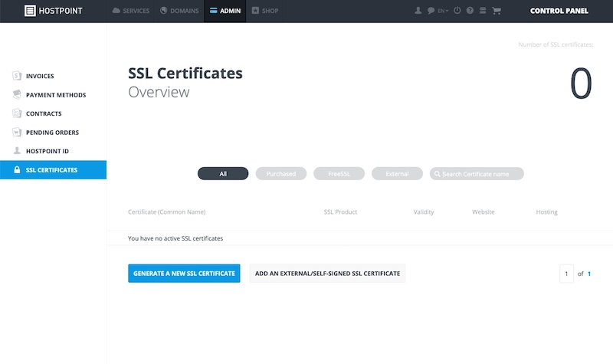Viewport: 613px width, 364px height.
Task: Click the SSL Certificates page heading
Action: pyautogui.click(x=185, y=73)
